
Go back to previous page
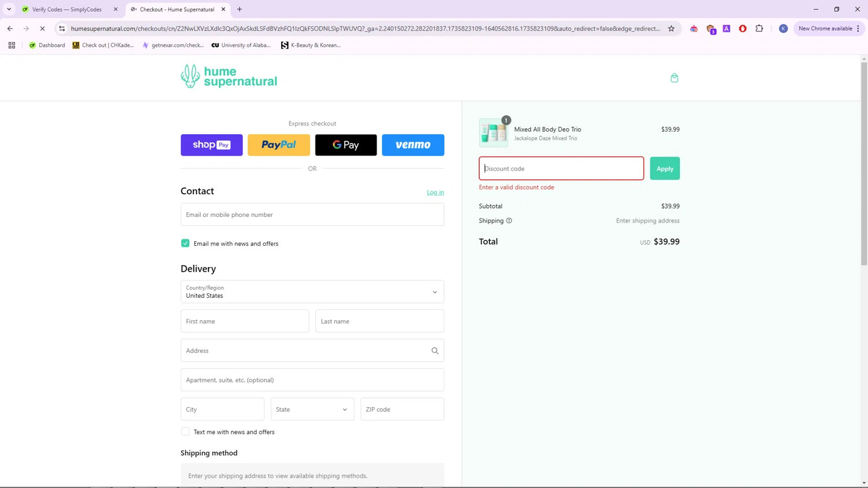pos(10,28)
